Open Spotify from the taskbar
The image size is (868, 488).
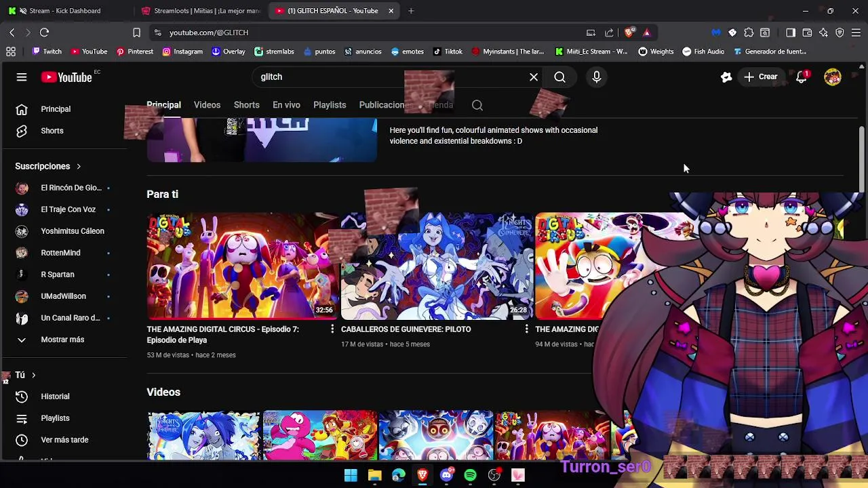click(470, 475)
